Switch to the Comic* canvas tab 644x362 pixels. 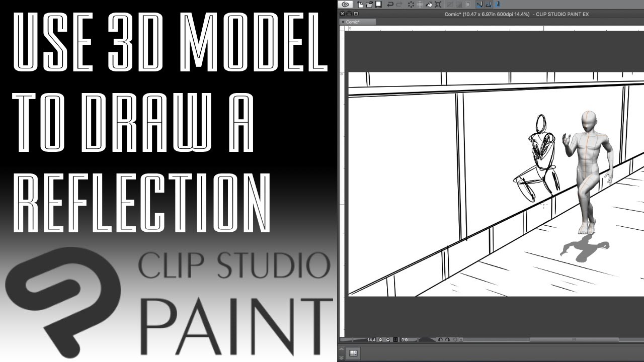(x=357, y=22)
